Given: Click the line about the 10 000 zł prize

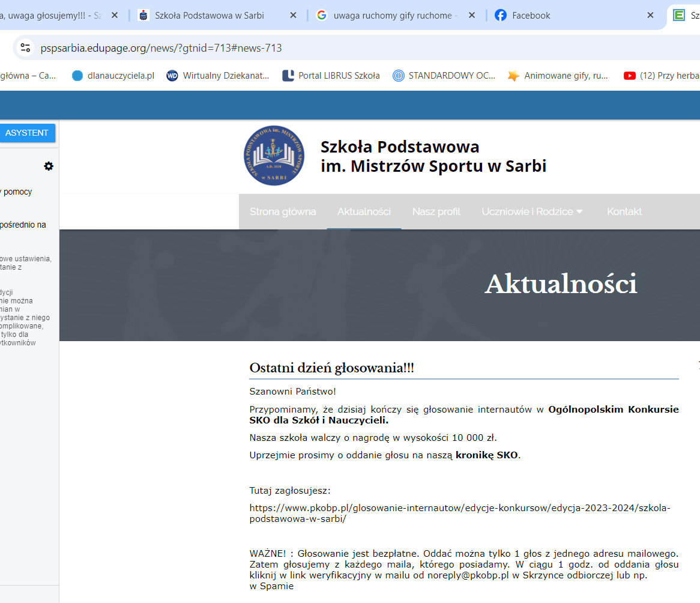Looking at the screenshot, I should pos(373,438).
